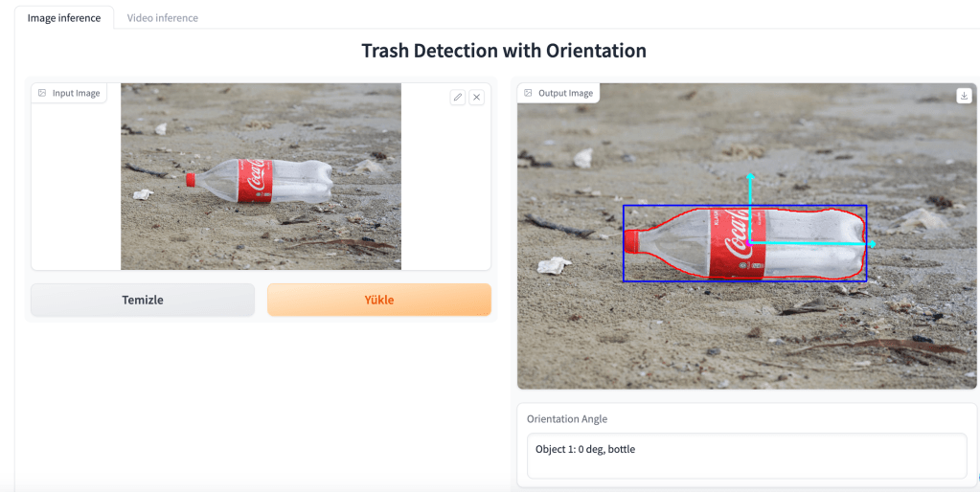Screen dimensions: 980x492
Task: Click the Trash Detection with Orientation heading
Action: coord(504,51)
